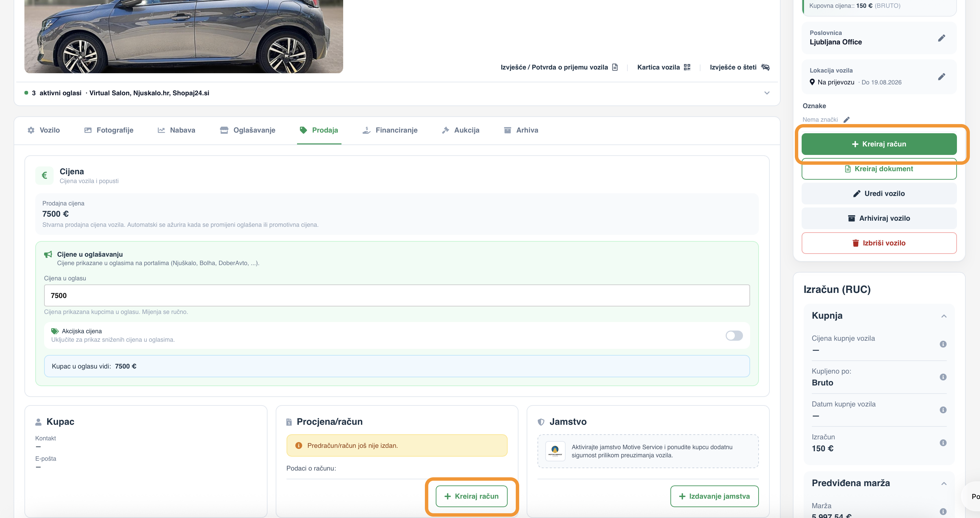Select the Prodaja tab
The height and width of the screenshot is (518, 980).
click(319, 130)
